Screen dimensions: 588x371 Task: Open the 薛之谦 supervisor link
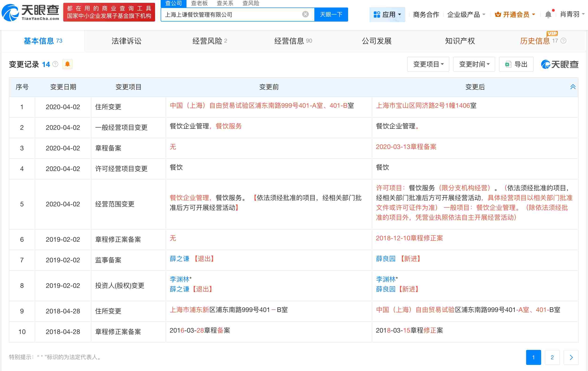(179, 259)
